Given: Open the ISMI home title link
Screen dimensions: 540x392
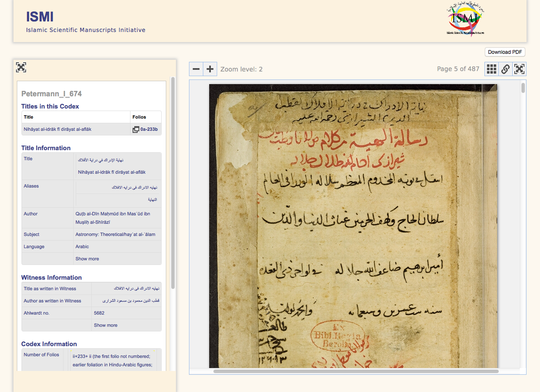Looking at the screenshot, I should pos(40,16).
